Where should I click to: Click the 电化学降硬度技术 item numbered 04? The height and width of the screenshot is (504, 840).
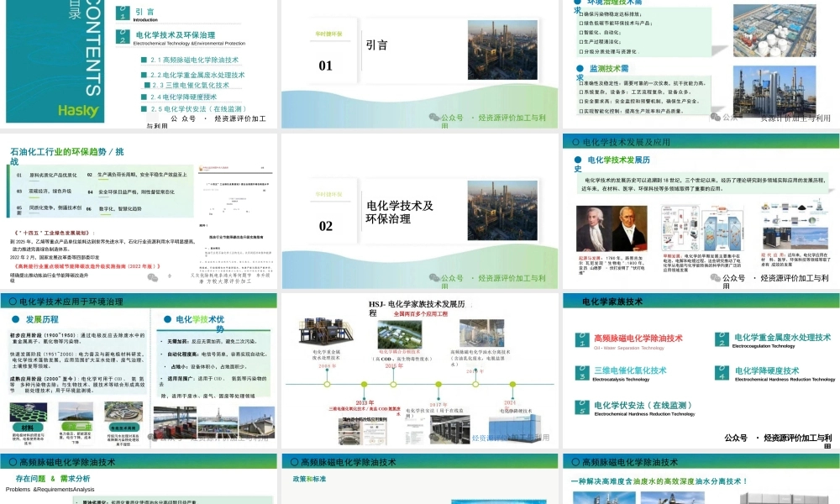[767, 370]
